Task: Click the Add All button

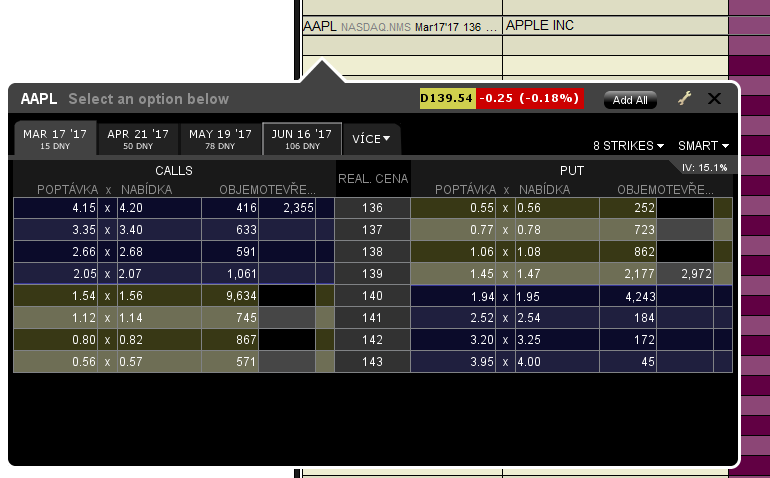Action: click(630, 100)
